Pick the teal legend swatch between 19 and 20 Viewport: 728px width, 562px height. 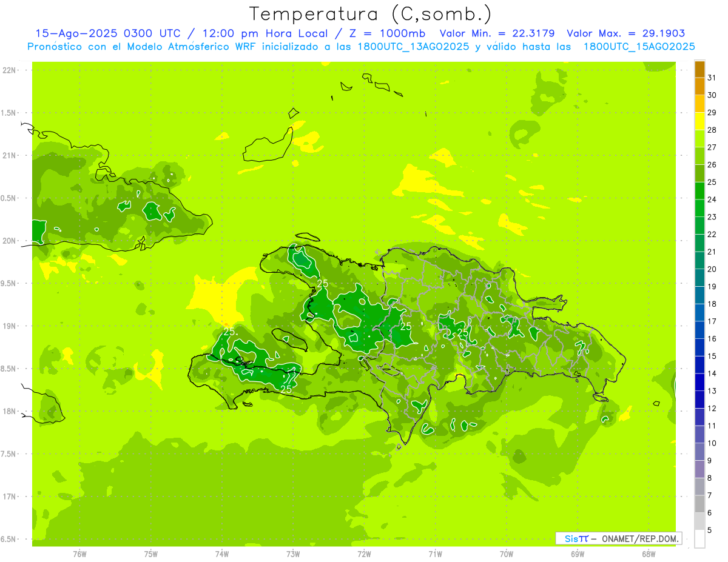699,278
